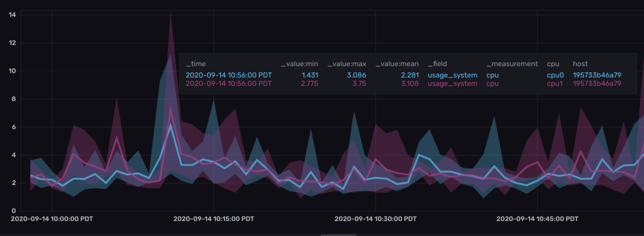
Task: Click the pink 10:56:00 PDT timestamp row
Action: coord(229,84)
